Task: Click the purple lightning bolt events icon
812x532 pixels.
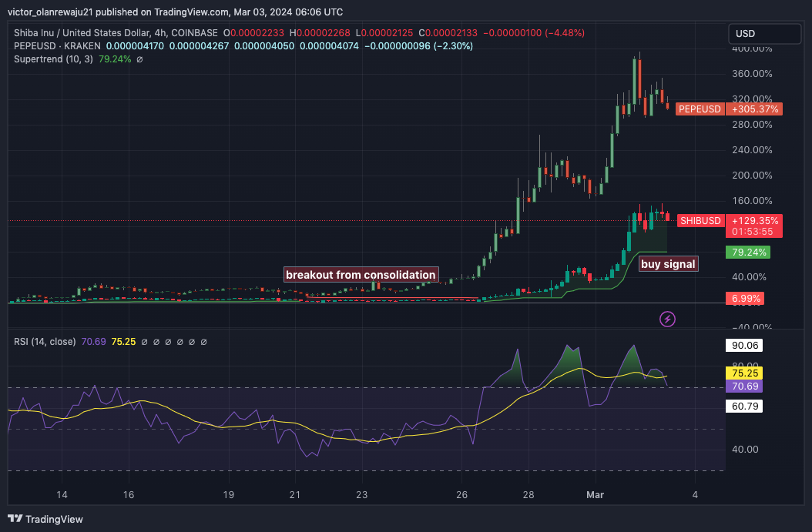Action: [x=667, y=319]
